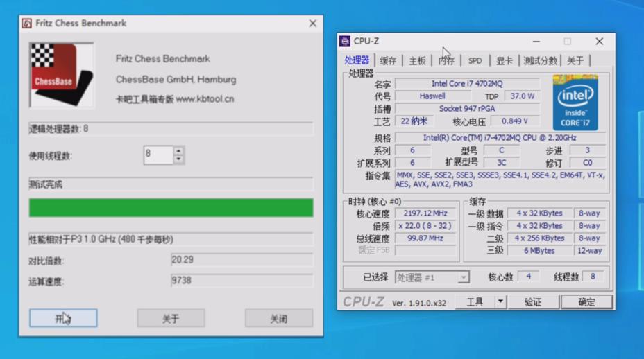Image resolution: width=644 pixels, height=359 pixels.
Task: Decrease thread count with down arrow
Action: tap(178, 159)
